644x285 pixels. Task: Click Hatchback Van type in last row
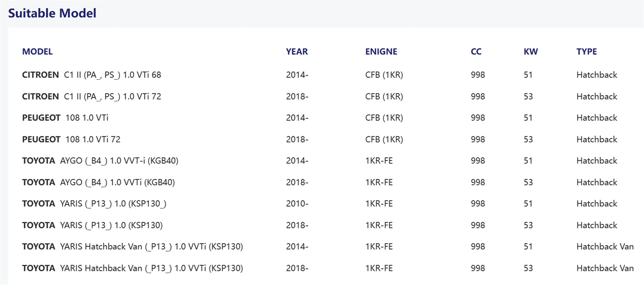pyautogui.click(x=605, y=268)
